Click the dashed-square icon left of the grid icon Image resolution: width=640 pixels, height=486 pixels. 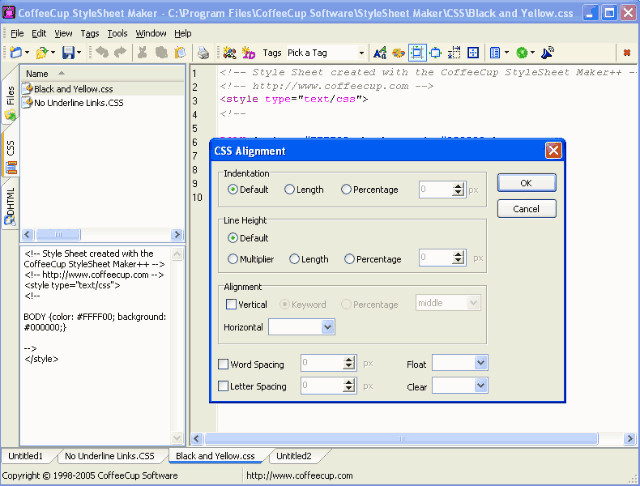tap(454, 53)
